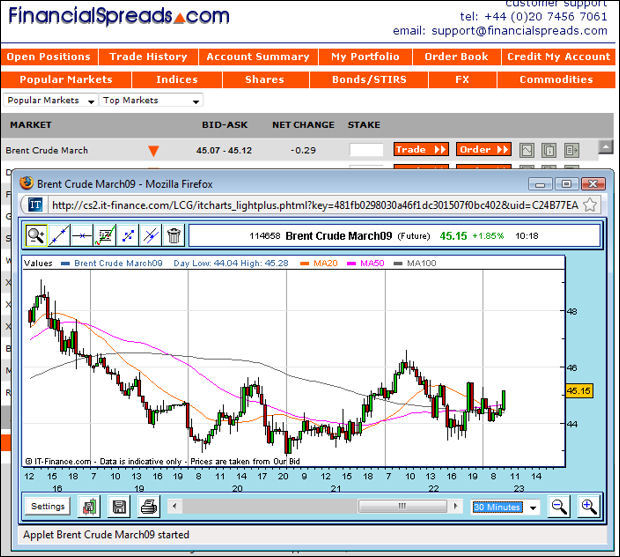Click orange down arrow next to Brent Crude March

pos(153,151)
